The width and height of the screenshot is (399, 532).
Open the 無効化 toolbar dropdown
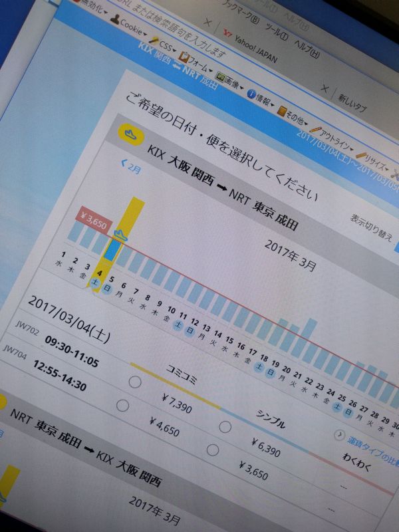(92, 7)
